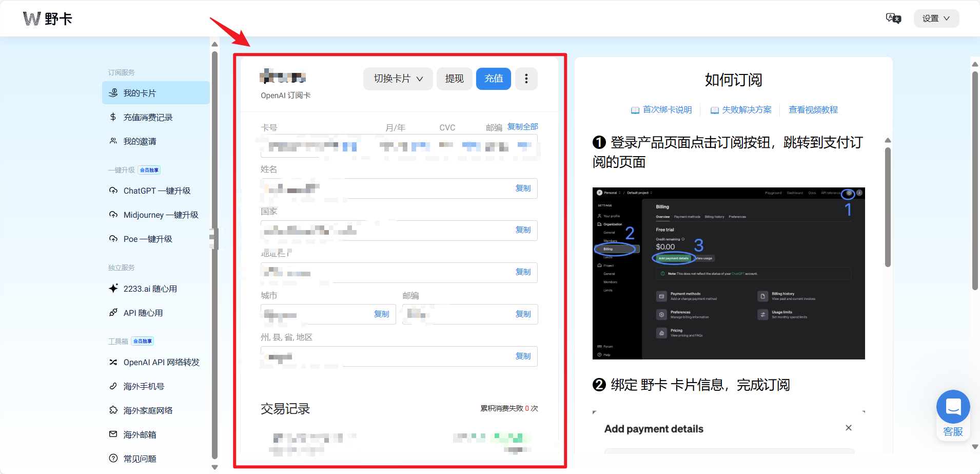Copy the 州, 县, 省, 地区 field value
The image size is (980, 474).
[x=523, y=356]
